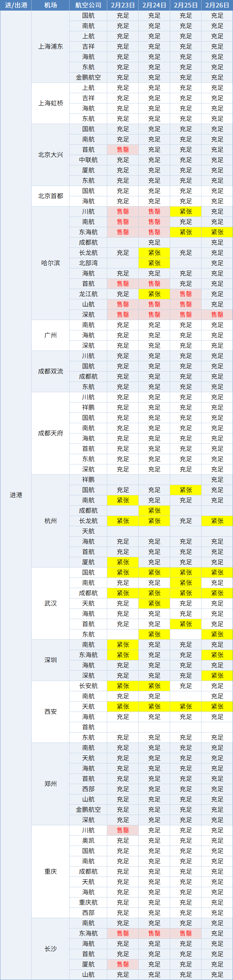233x980 pixels.
Task: Click 售罄 for 长沙 东海航 on 2月25日
Action: (186, 933)
